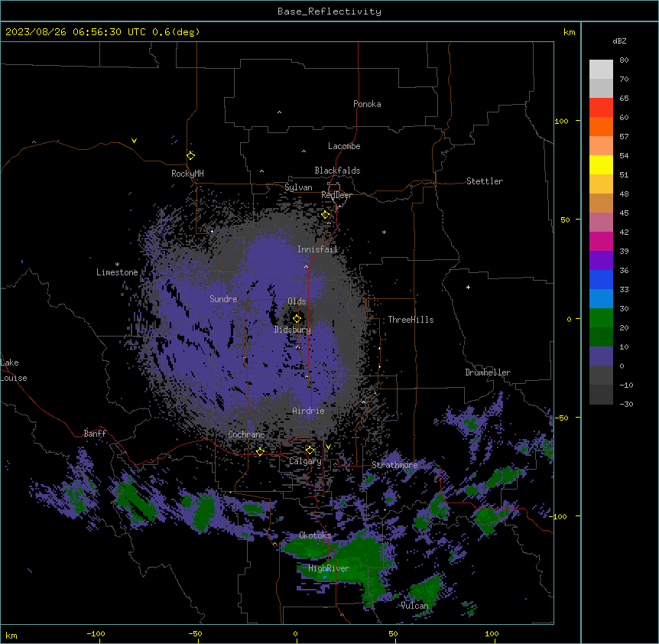Click the 80 value on the dBZ scale
Screen dimensions: 659x644
click(x=624, y=60)
